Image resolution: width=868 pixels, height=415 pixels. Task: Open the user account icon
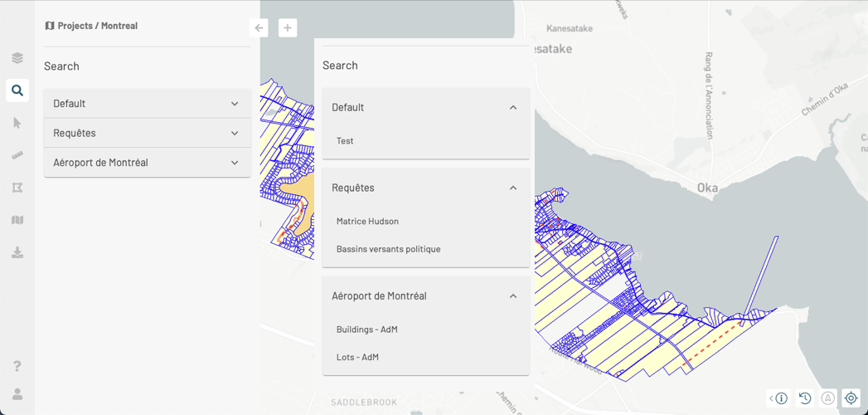(17, 394)
